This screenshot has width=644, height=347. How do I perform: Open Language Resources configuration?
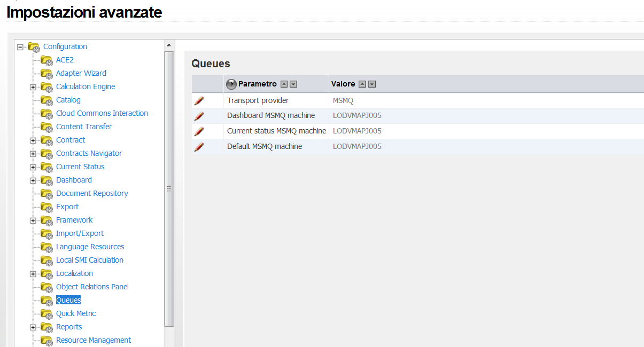pyautogui.click(x=90, y=247)
